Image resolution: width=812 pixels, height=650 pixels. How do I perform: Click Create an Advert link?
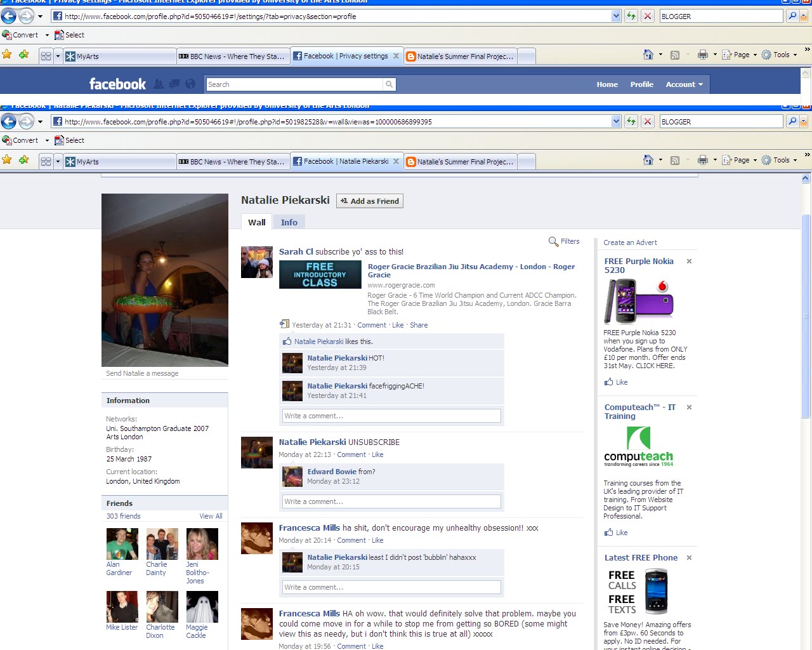[630, 242]
